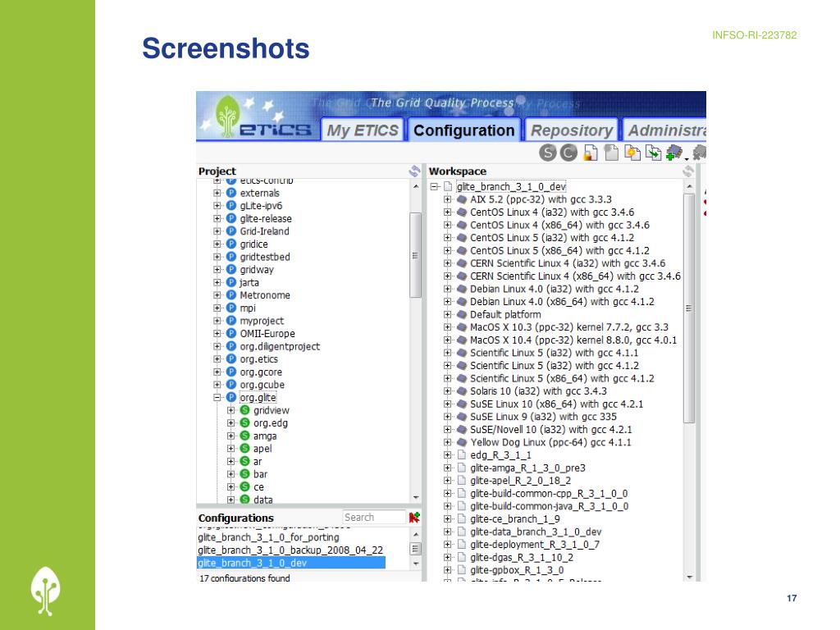Click the platform icon of AIX 5.2 row
This screenshot has height=630, width=840.
(461, 199)
